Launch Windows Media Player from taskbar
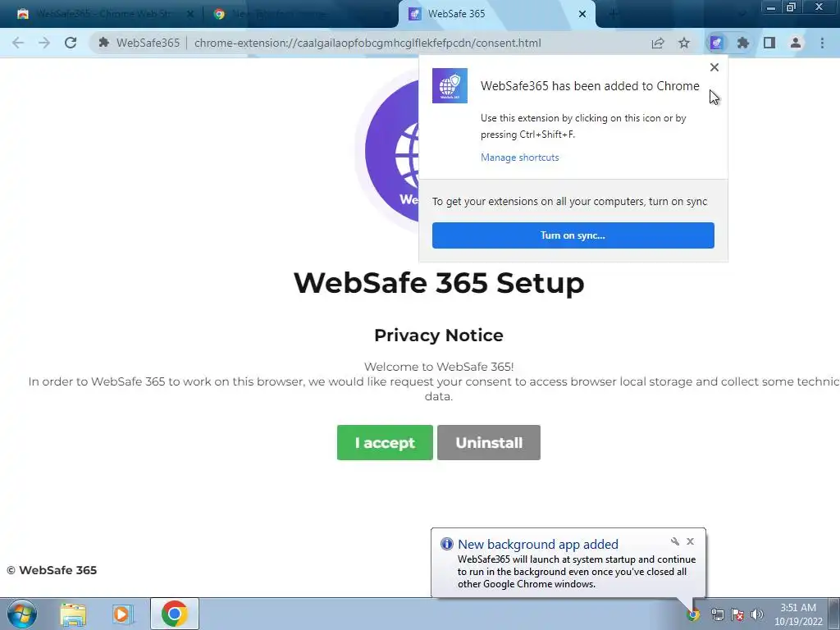Screen dimensions: 840x630 (x=121, y=614)
